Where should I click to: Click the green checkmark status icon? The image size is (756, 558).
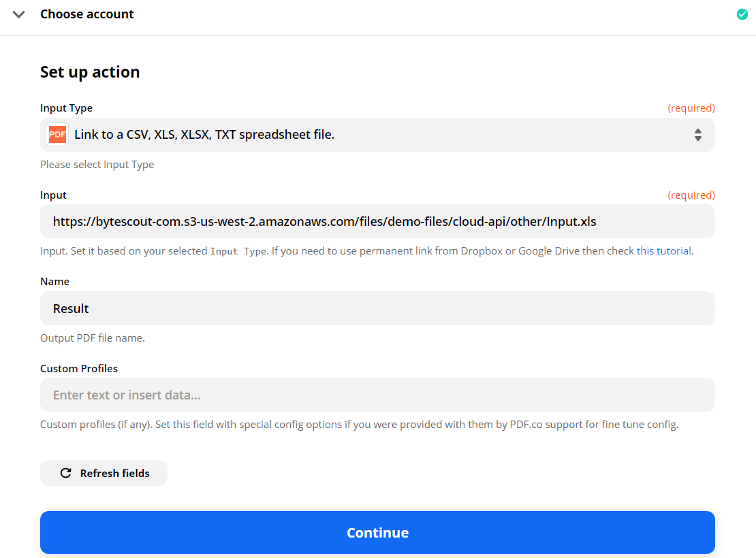(x=742, y=14)
